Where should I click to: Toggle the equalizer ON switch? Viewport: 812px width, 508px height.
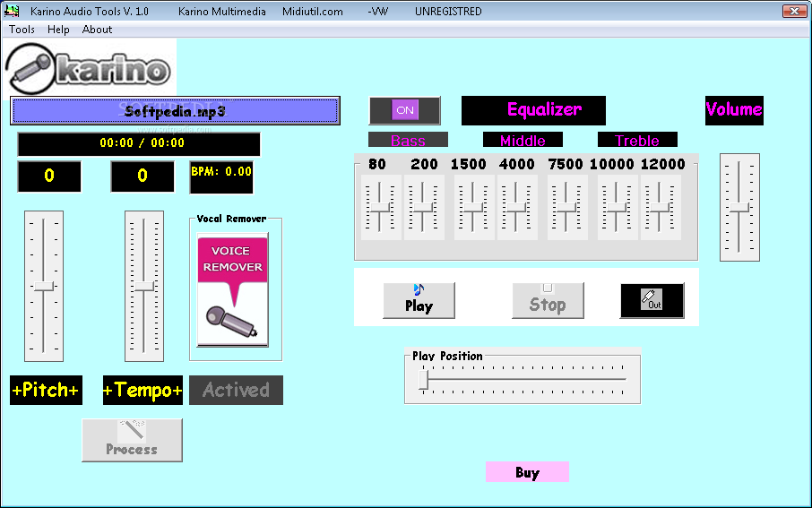(405, 110)
